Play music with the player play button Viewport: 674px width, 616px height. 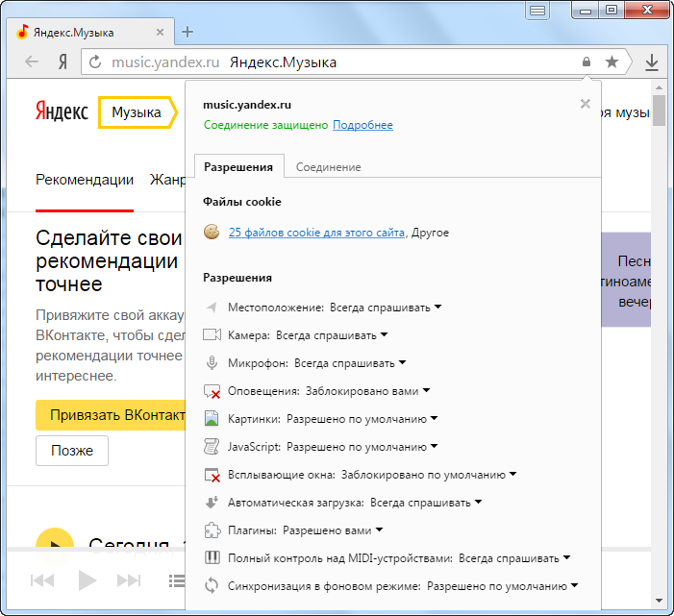coord(87,580)
